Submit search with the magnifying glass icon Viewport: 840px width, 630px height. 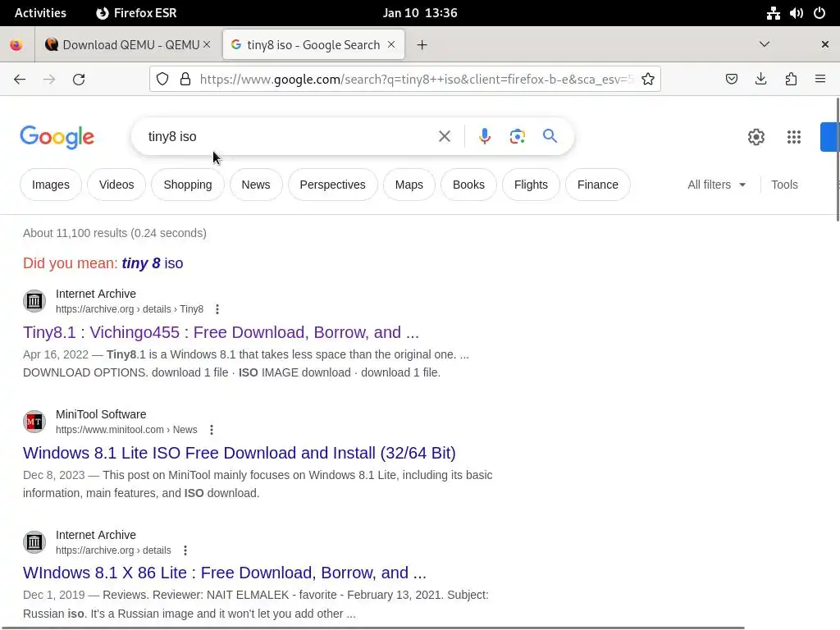(550, 135)
